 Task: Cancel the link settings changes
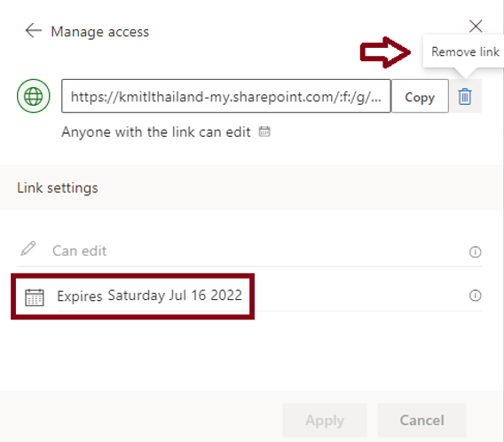coord(421,421)
